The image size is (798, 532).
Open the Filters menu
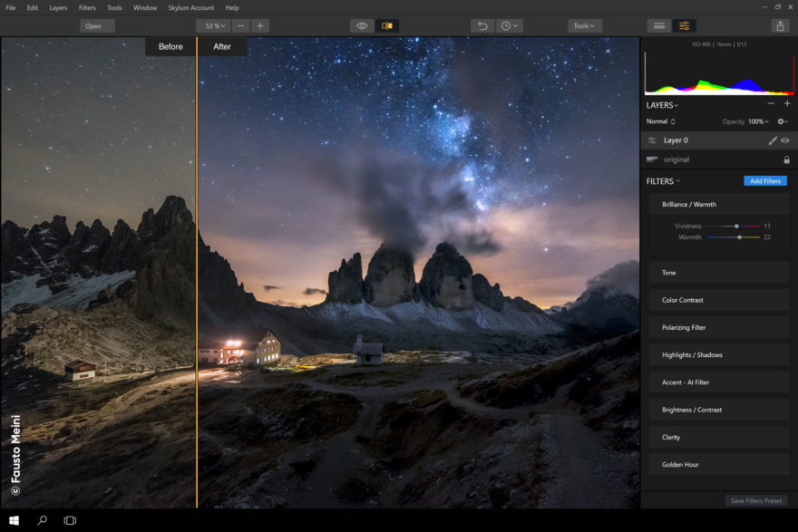point(87,7)
